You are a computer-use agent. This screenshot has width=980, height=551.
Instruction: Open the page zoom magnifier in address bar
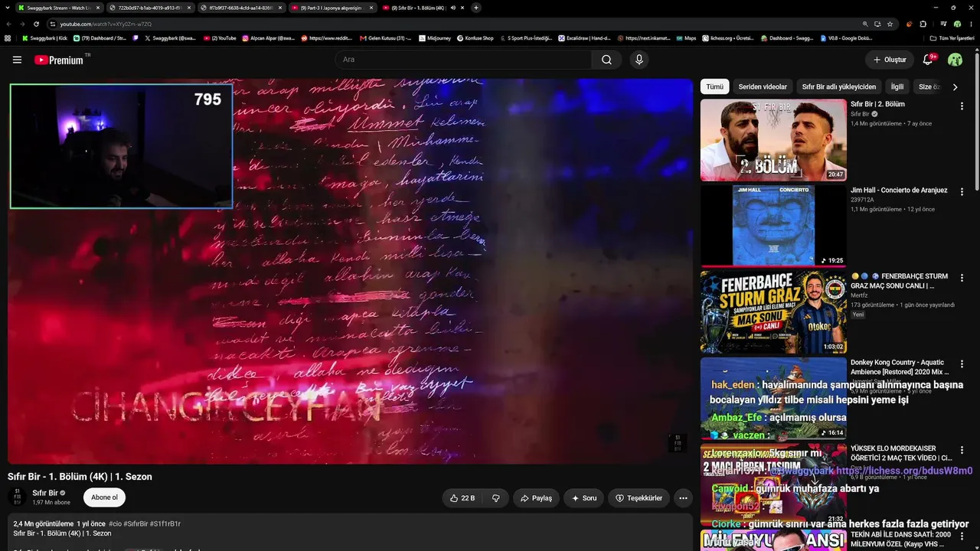pyautogui.click(x=865, y=24)
